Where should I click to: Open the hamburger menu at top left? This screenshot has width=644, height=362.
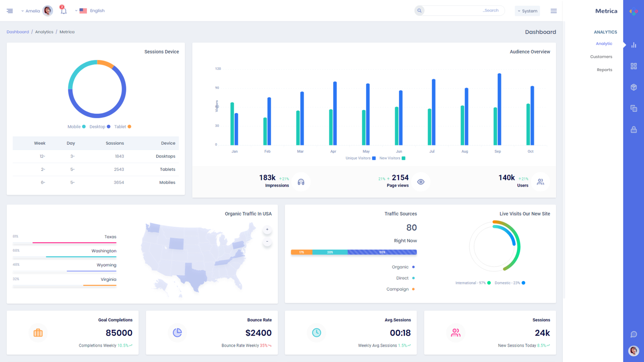pos(10,11)
